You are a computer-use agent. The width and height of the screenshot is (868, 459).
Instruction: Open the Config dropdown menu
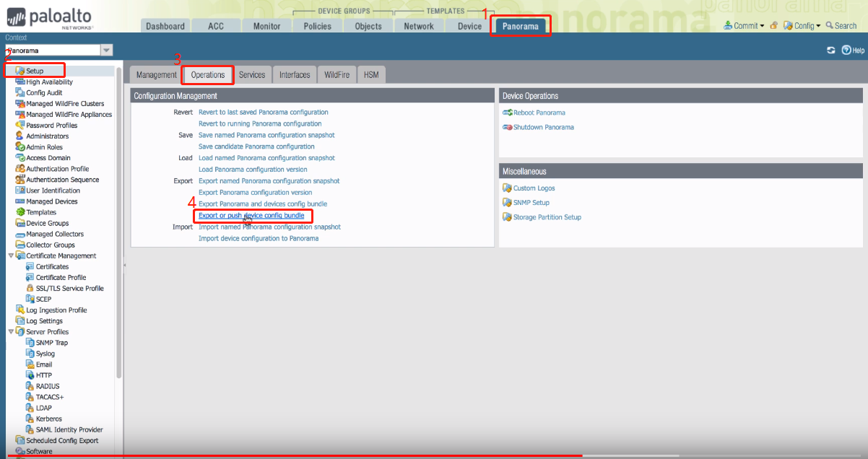click(x=802, y=26)
